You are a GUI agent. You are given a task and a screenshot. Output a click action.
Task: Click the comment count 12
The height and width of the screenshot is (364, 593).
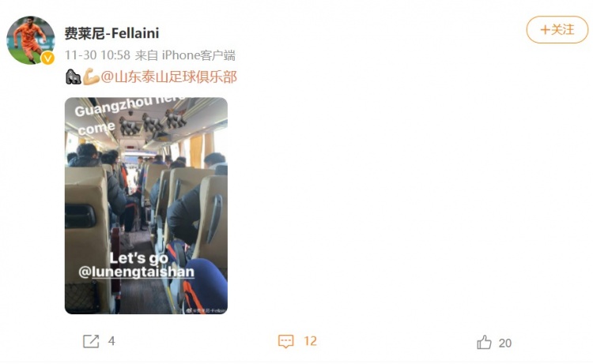point(310,341)
